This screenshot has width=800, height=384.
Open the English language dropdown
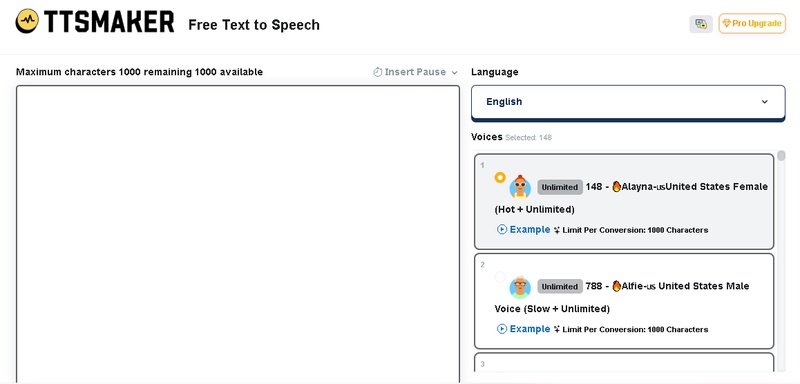(x=628, y=102)
